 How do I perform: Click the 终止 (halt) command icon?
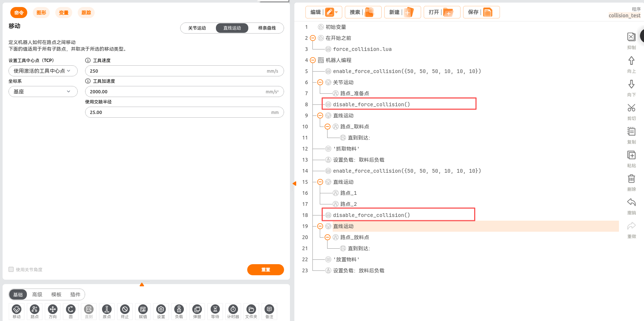(x=125, y=311)
